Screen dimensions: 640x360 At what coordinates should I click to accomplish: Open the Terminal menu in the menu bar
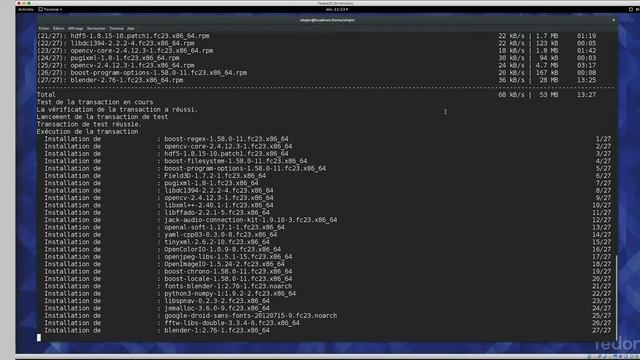click(116, 29)
